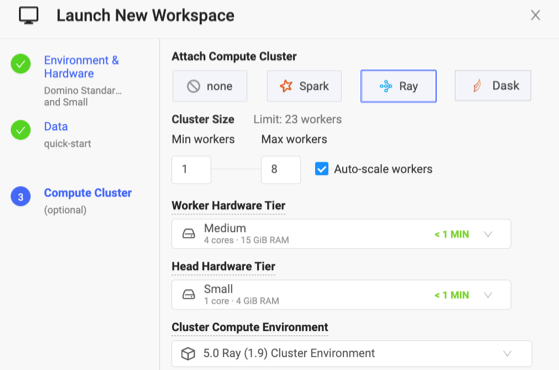Viewport: 559px width, 370px height.
Task: Expand Cluster Compute Environment chevron
Action: tap(507, 354)
